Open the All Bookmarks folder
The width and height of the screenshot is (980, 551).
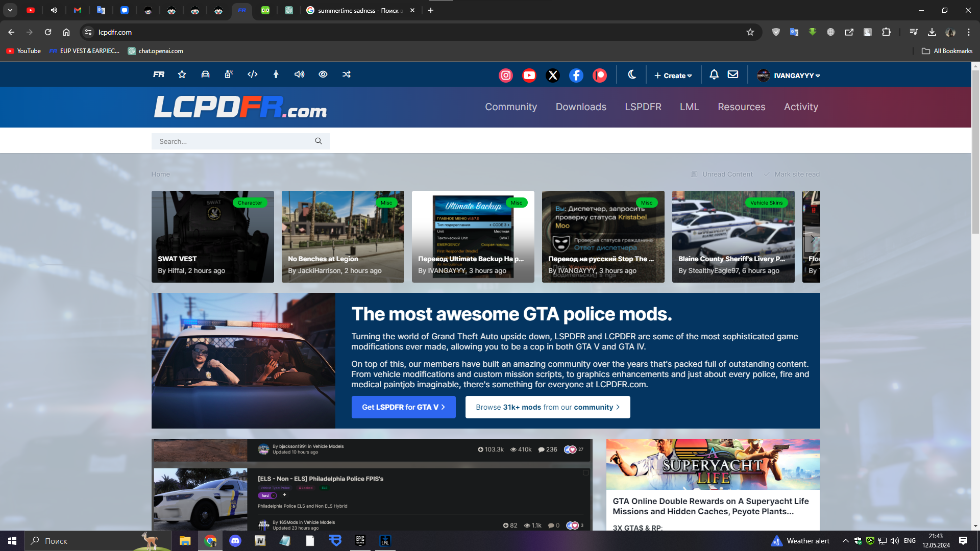pyautogui.click(x=947, y=51)
